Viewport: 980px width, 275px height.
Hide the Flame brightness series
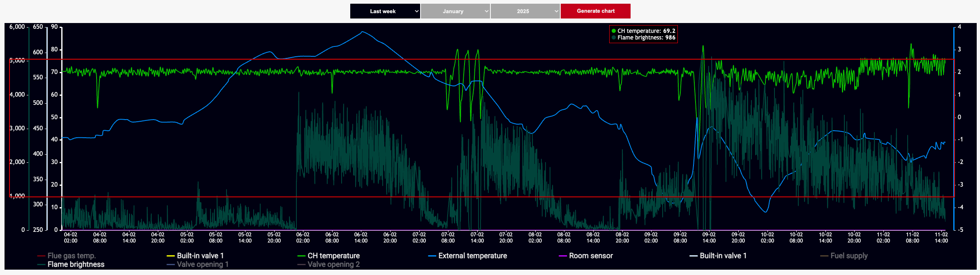pos(76,264)
